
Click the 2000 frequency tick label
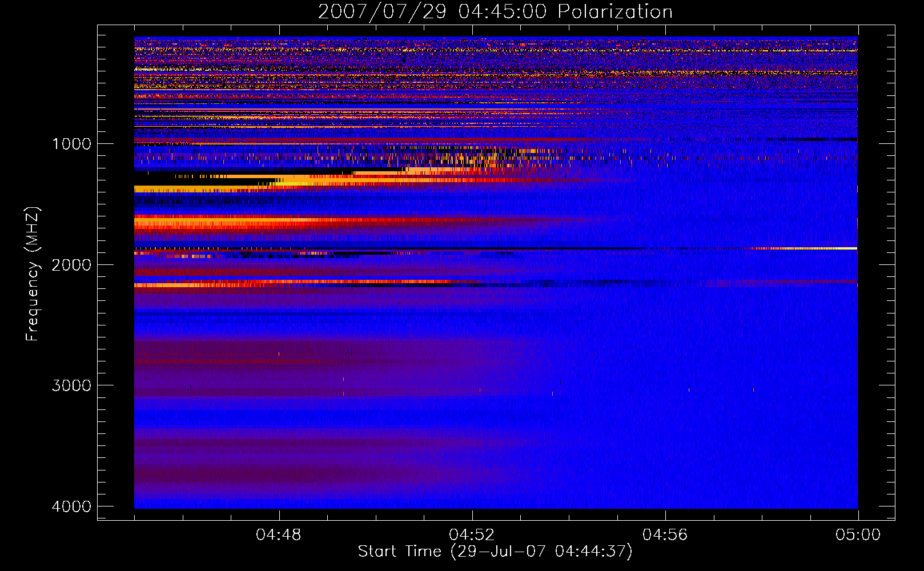[x=71, y=264]
